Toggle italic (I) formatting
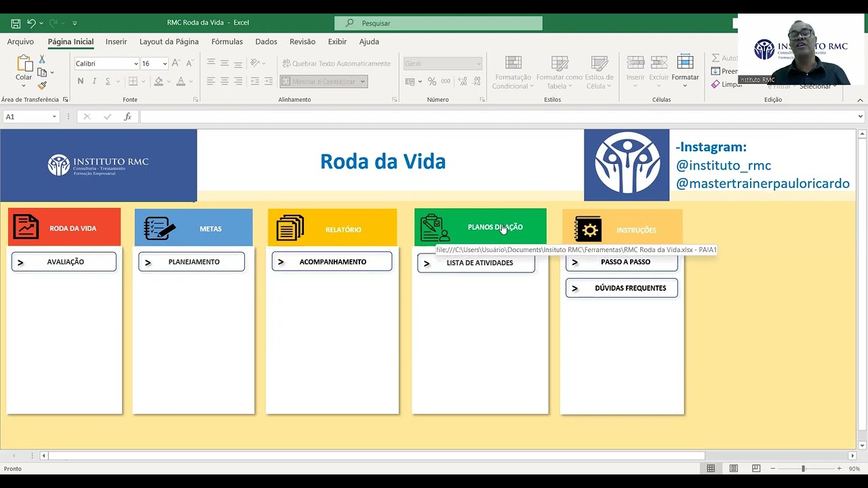This screenshot has height=488, width=868. (94, 81)
